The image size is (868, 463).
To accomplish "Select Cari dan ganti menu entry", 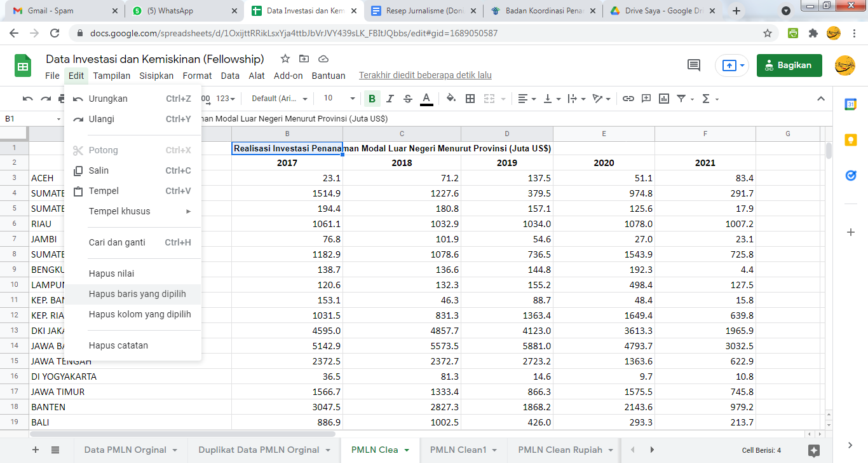I will click(x=117, y=242).
